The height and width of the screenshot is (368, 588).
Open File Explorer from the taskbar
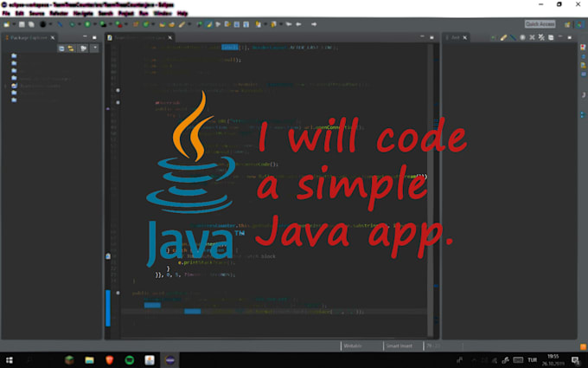point(89,360)
